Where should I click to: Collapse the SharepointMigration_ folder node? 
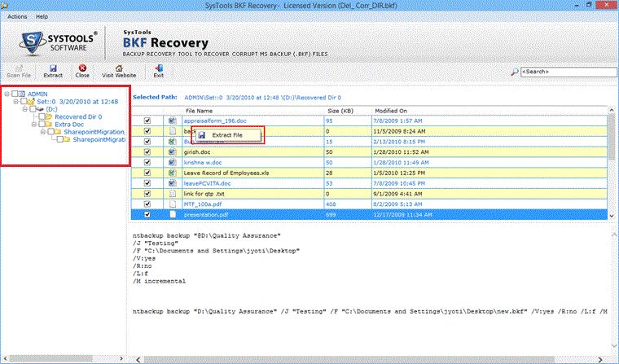43,132
